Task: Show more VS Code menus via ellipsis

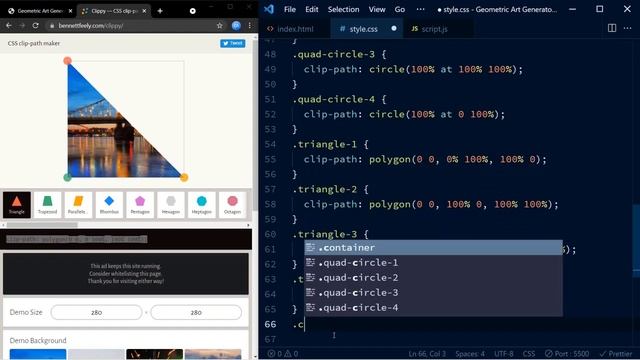Action: pyautogui.click(x=420, y=9)
